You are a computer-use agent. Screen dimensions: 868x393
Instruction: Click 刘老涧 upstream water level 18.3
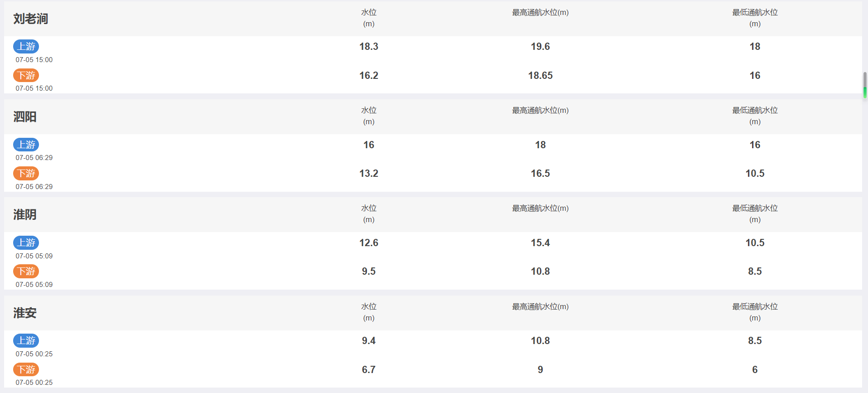pyautogui.click(x=369, y=46)
